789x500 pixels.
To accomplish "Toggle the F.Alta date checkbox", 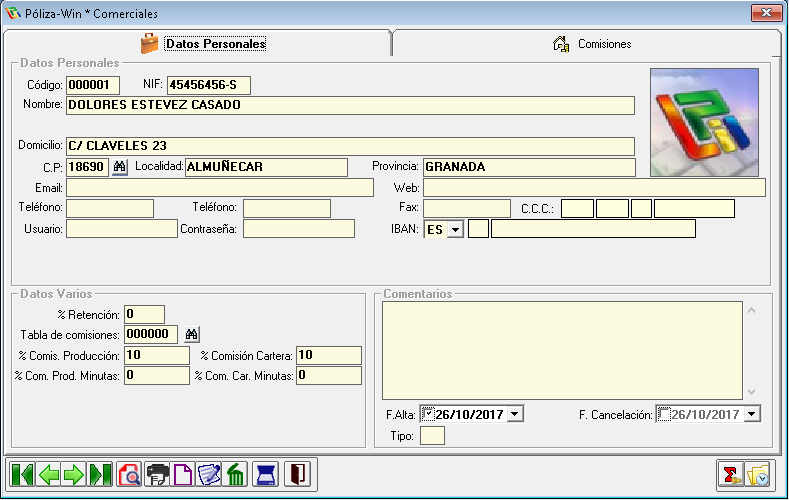I will [428, 414].
